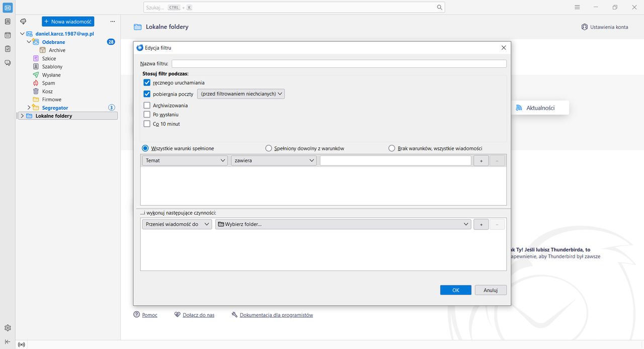Screen dimensions: 644x349
Task: Enable Po wysłaniu checkbox
Action: coord(147,115)
